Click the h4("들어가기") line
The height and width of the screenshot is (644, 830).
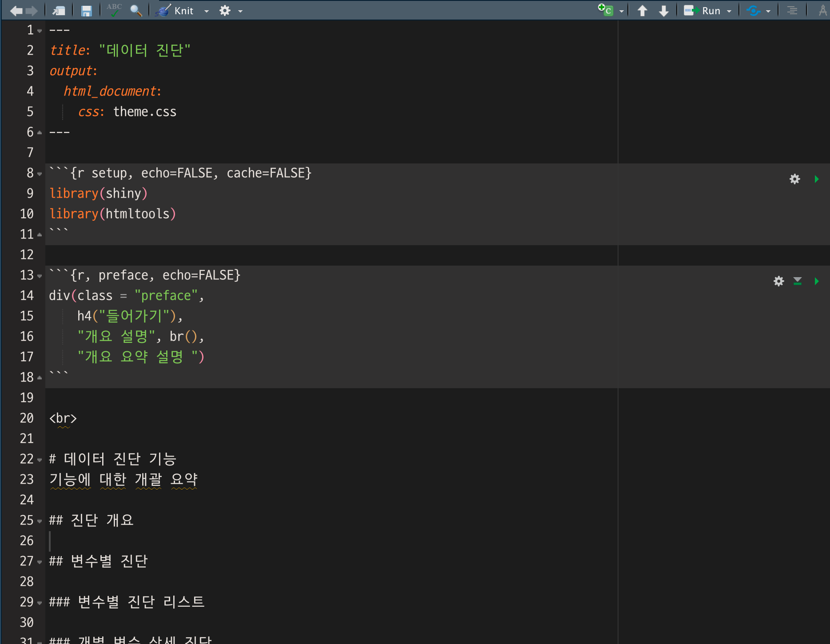[x=130, y=316]
